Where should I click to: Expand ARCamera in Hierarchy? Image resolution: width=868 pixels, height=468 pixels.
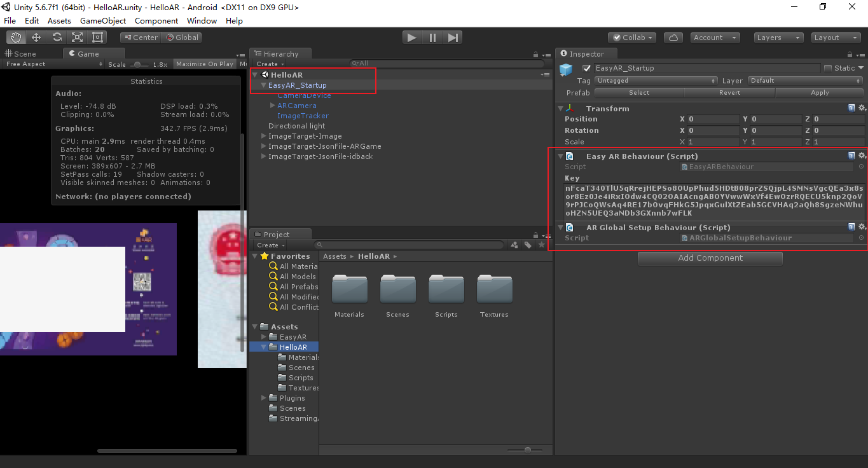[x=273, y=106]
